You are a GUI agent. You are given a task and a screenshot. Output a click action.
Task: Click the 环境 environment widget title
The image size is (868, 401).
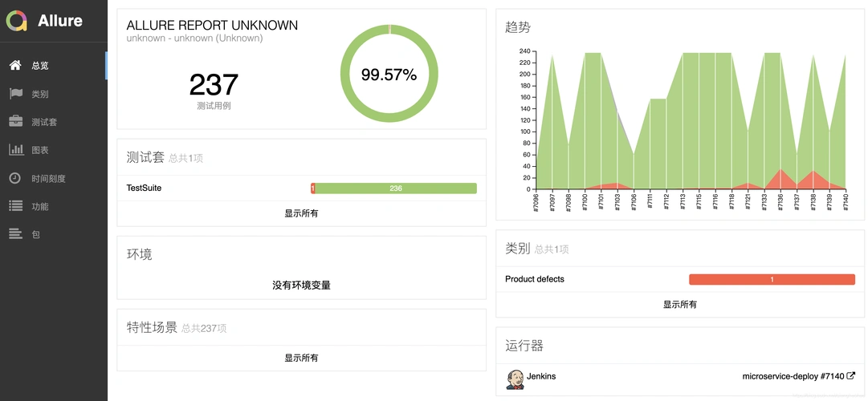pos(139,254)
